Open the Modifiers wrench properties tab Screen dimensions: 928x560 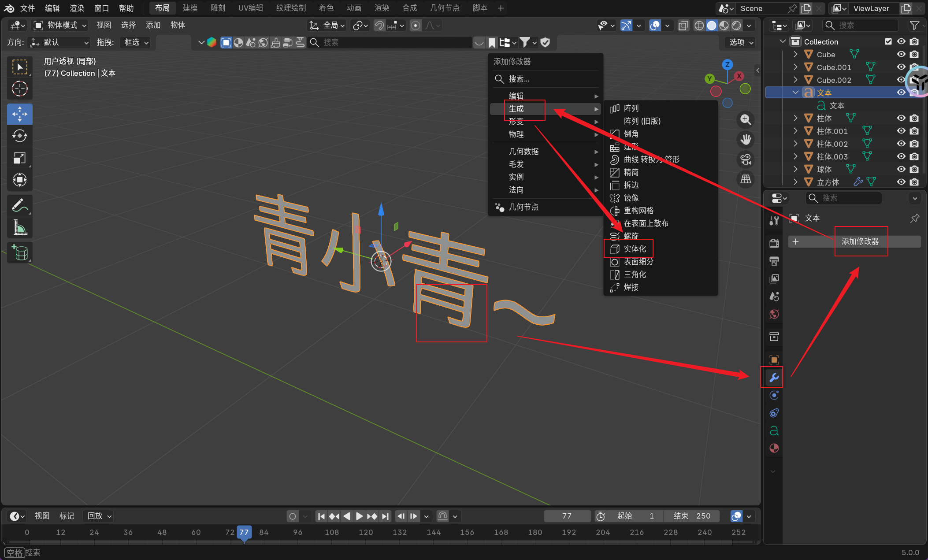coord(774,377)
